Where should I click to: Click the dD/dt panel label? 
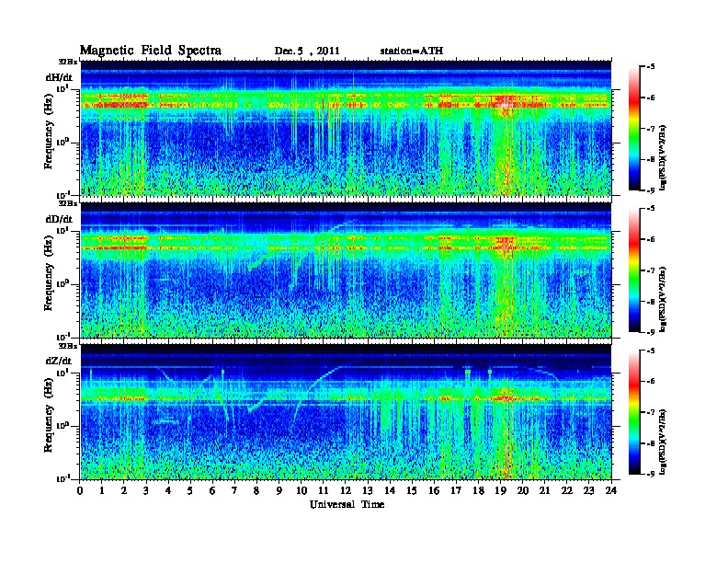pyautogui.click(x=59, y=219)
